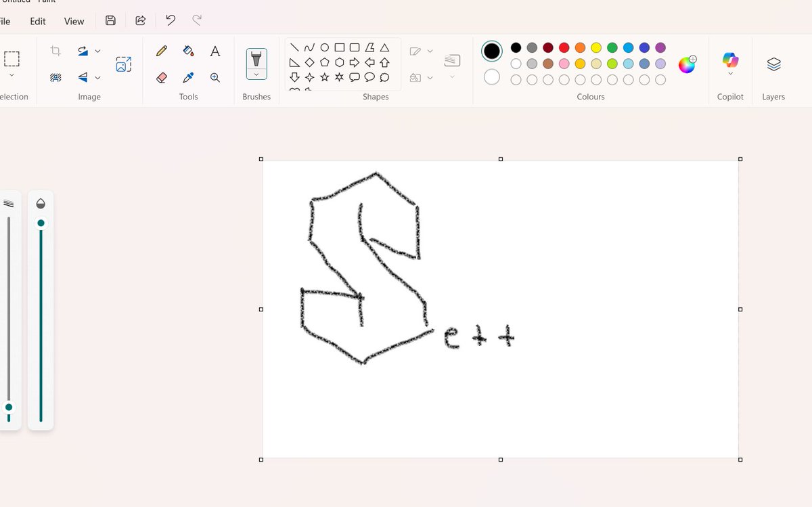
Task: Click the canvas bottom-middle resize handle
Action: [501, 460]
